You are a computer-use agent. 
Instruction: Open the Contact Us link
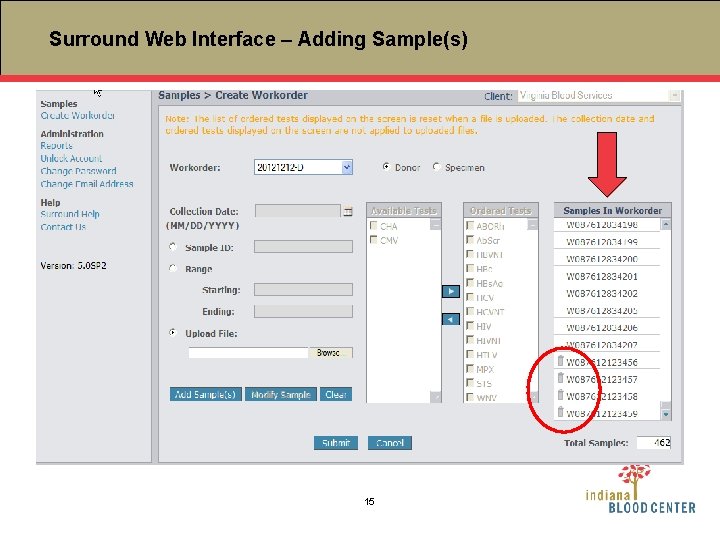click(x=63, y=227)
